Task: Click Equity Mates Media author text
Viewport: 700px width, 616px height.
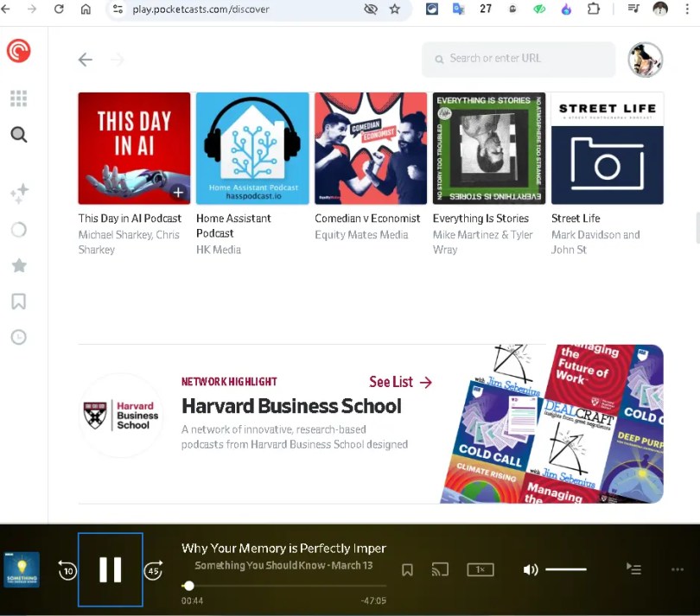Action: click(361, 235)
